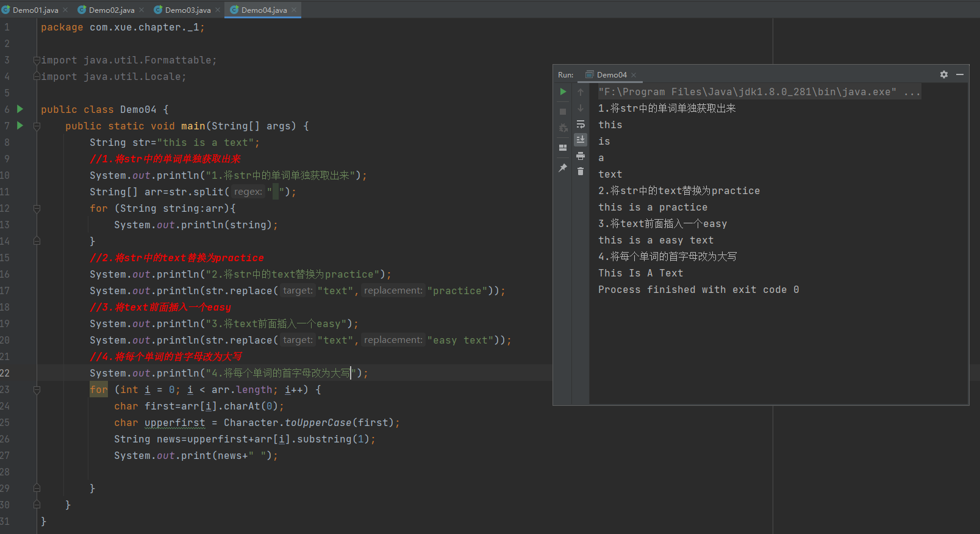Click line number 22 in the gutter
The image size is (980, 534).
point(5,373)
